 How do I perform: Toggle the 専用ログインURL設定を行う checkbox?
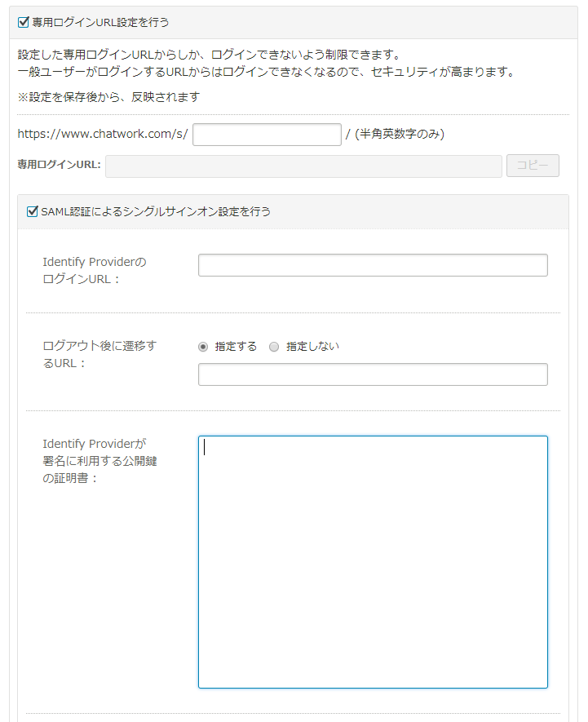24,22
